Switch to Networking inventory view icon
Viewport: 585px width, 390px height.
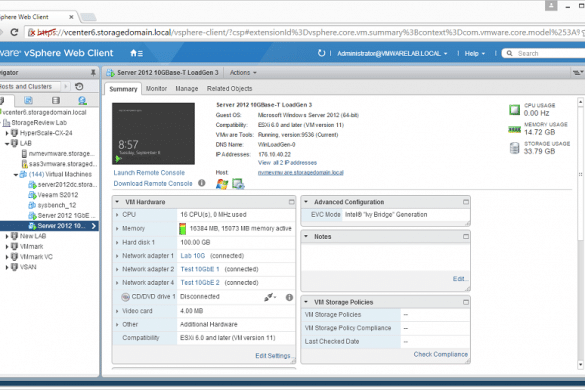pos(82,100)
